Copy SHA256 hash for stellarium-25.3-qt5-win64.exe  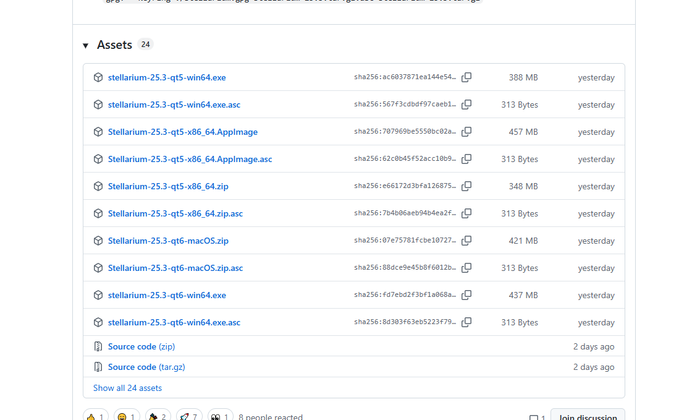pos(467,77)
